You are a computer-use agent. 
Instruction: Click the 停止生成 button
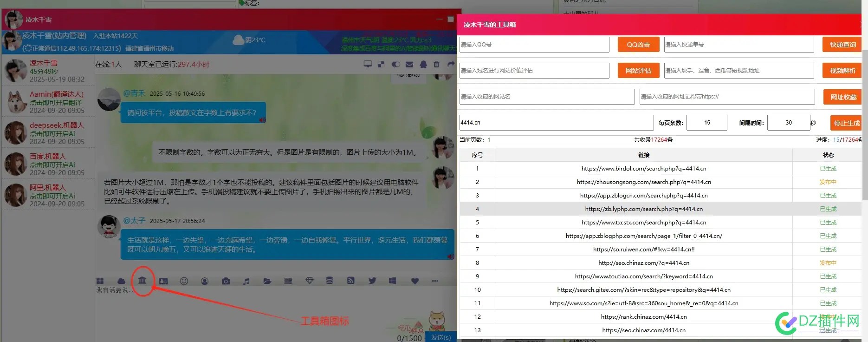846,123
